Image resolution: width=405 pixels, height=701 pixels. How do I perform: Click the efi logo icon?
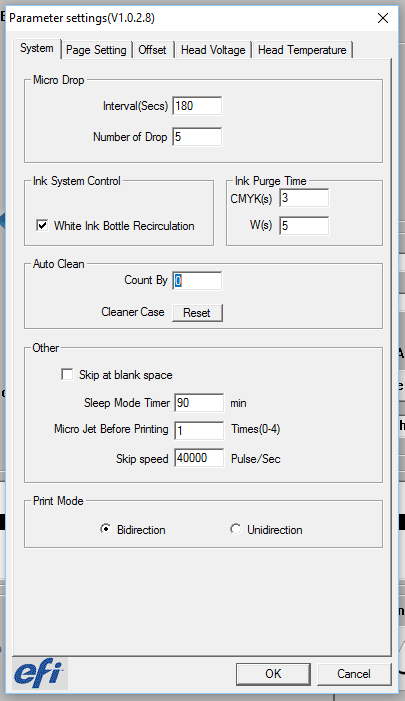(x=39, y=673)
